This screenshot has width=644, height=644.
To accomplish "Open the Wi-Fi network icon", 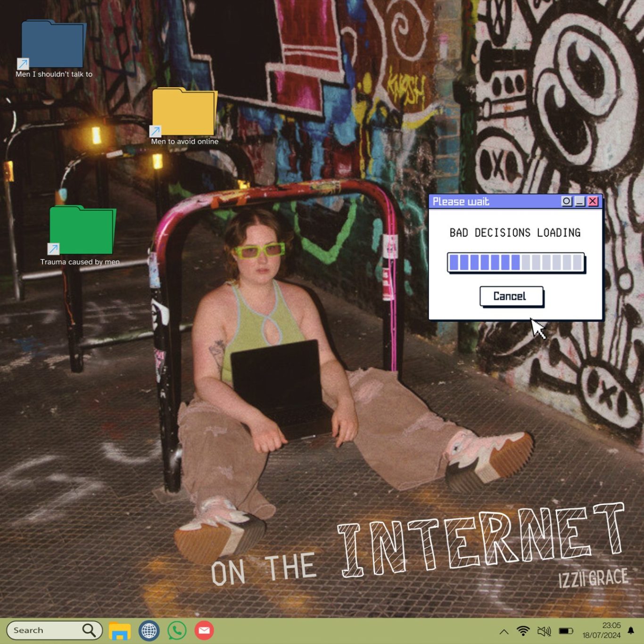I will pos(523,631).
